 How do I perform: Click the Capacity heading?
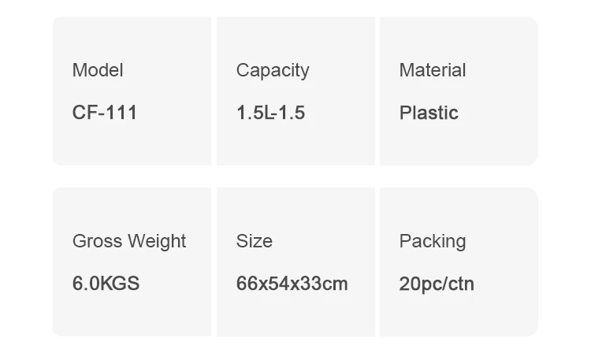[x=273, y=70]
